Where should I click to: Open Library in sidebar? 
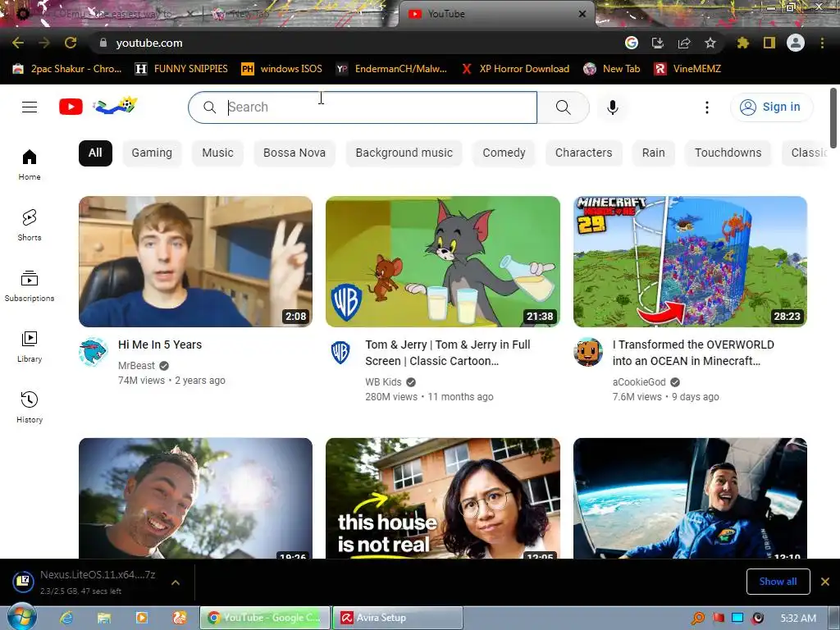tap(30, 347)
